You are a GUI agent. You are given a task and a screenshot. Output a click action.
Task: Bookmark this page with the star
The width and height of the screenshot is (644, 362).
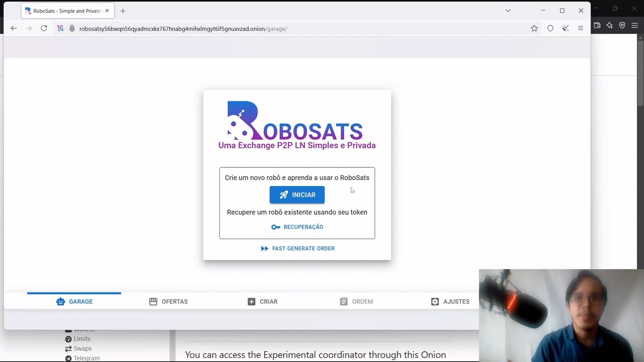[534, 29]
